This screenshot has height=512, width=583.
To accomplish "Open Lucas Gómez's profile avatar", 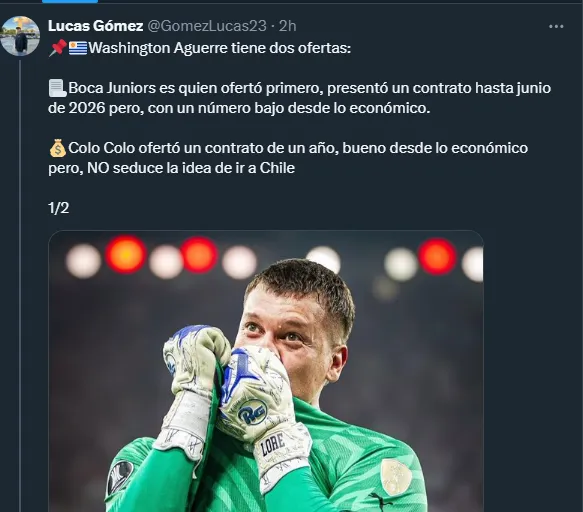I will 20,36.
